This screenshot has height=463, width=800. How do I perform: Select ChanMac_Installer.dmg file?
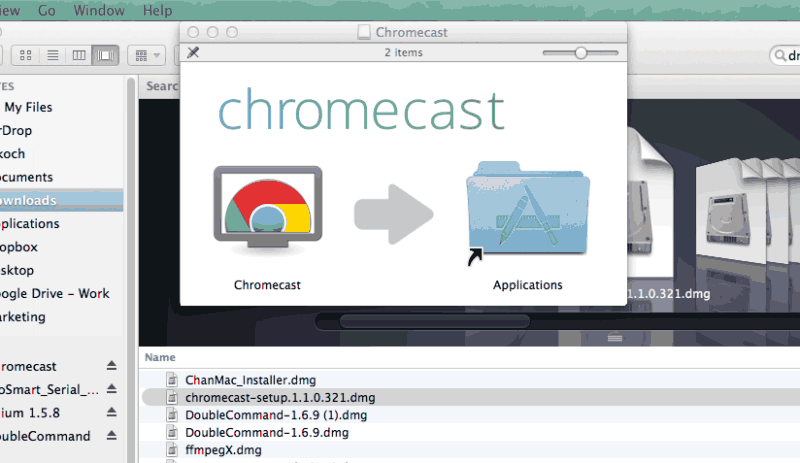(251, 380)
